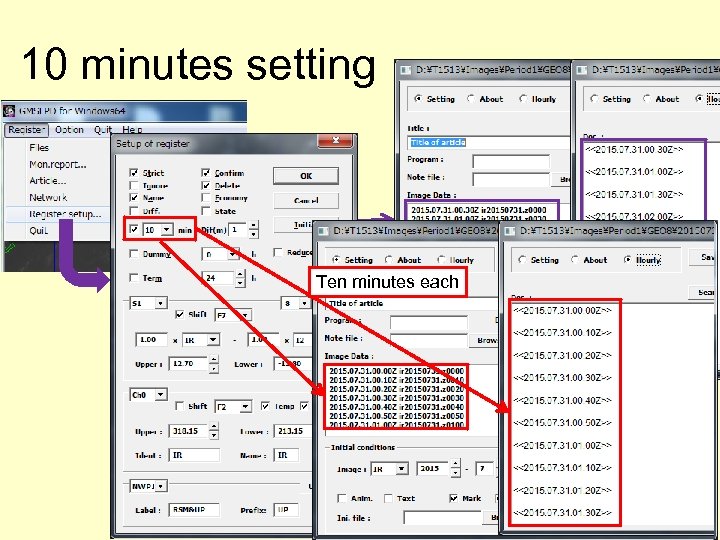Click the Ini. file input field
720x540 pixels.
(x=444, y=518)
